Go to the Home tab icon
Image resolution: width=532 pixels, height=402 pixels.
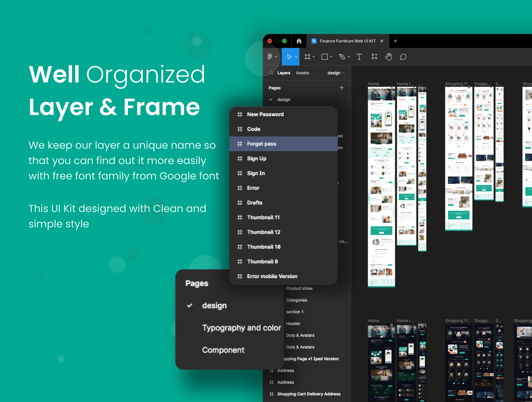pyautogui.click(x=299, y=41)
